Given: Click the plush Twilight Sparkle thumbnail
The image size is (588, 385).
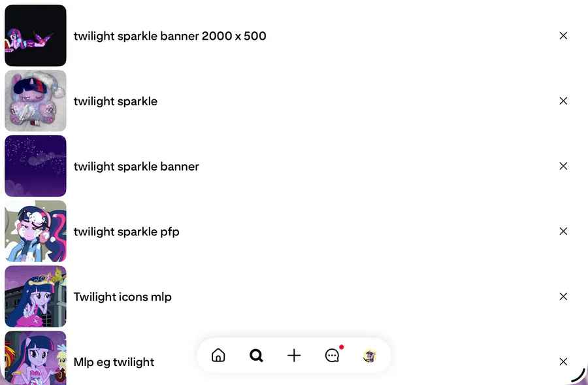Looking at the screenshot, I should click(x=35, y=101).
